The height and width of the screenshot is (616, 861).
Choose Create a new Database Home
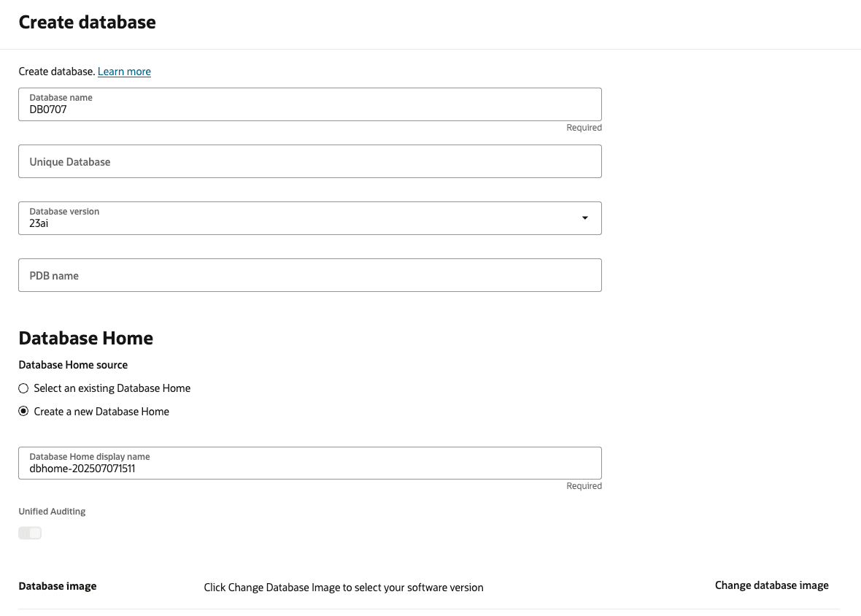point(23,411)
